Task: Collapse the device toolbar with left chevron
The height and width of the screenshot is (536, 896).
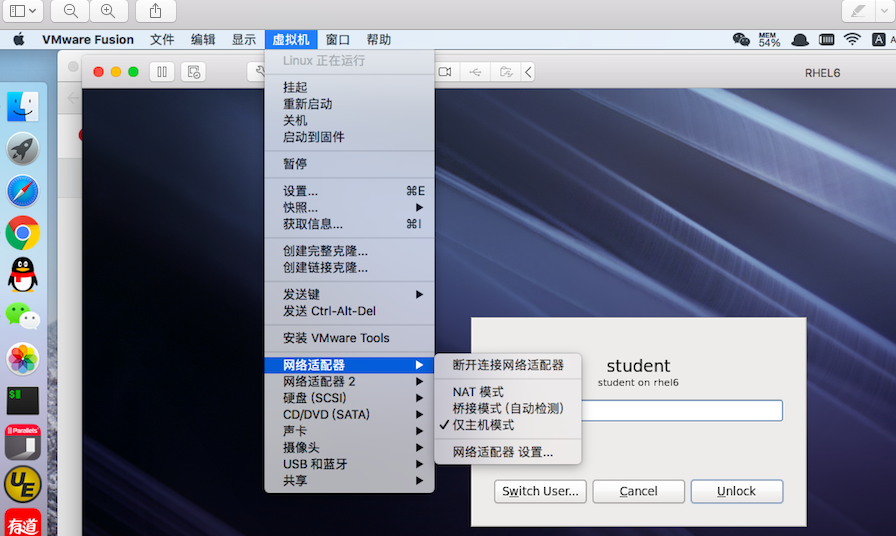Action: pyautogui.click(x=528, y=72)
